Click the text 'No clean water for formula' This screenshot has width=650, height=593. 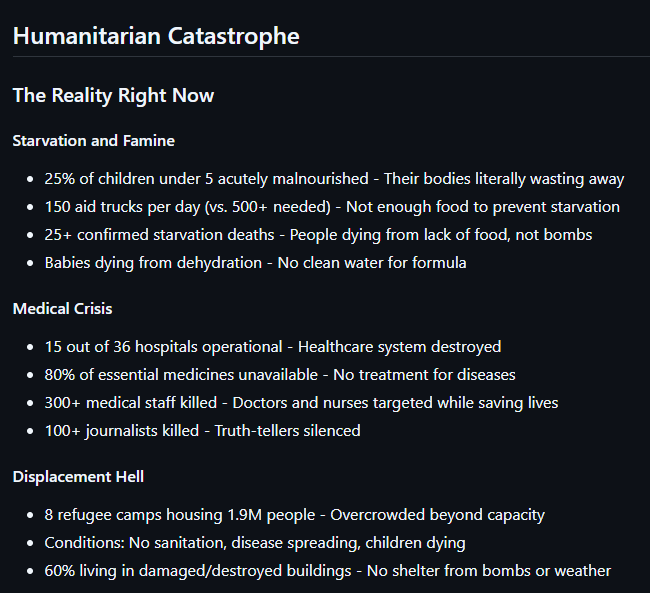click(x=372, y=263)
